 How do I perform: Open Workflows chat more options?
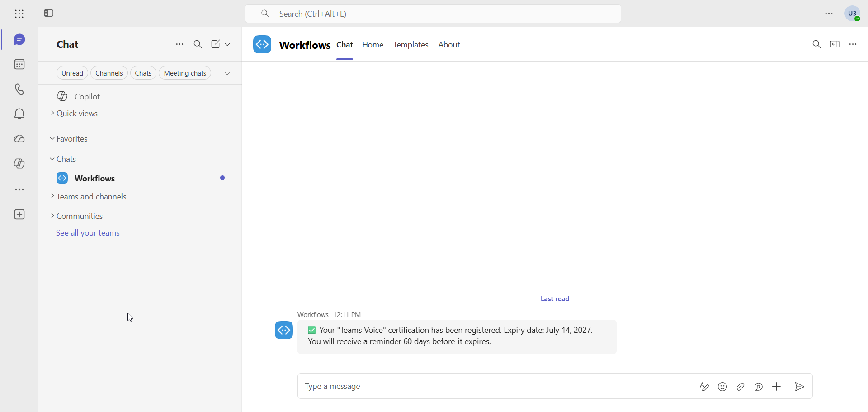pyautogui.click(x=853, y=44)
